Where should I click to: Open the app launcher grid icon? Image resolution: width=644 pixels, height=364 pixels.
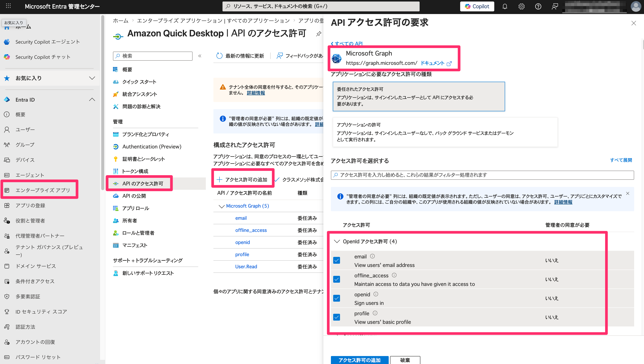click(8, 6)
